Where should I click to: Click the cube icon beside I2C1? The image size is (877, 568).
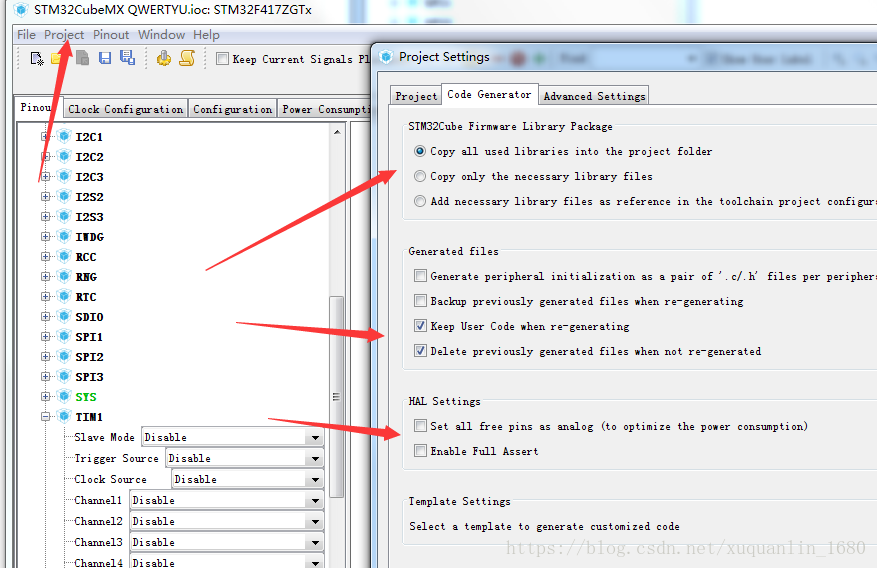pos(64,136)
